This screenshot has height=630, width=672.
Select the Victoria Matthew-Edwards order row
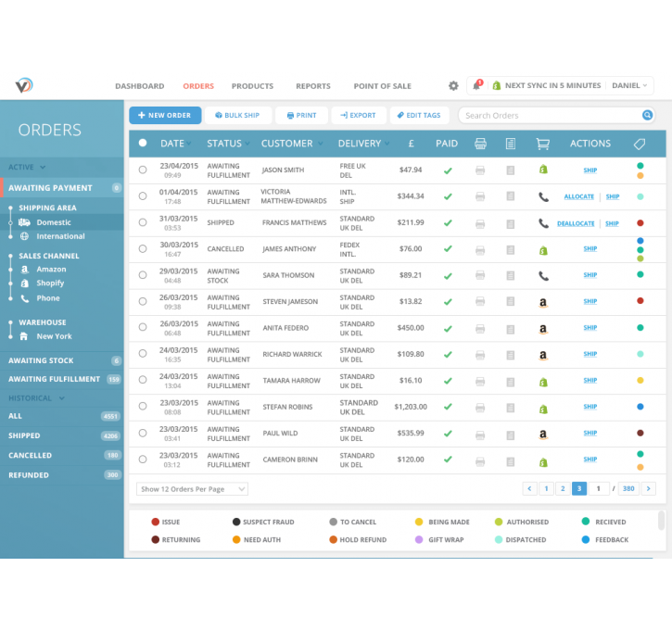[x=143, y=196]
